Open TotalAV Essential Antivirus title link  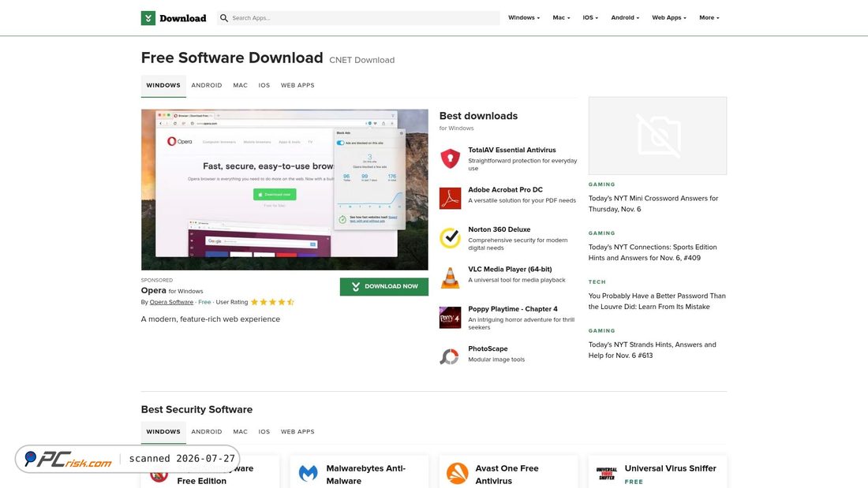(x=512, y=150)
